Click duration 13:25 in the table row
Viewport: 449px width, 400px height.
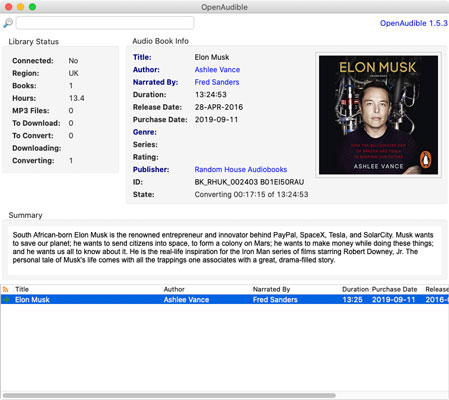click(x=352, y=300)
